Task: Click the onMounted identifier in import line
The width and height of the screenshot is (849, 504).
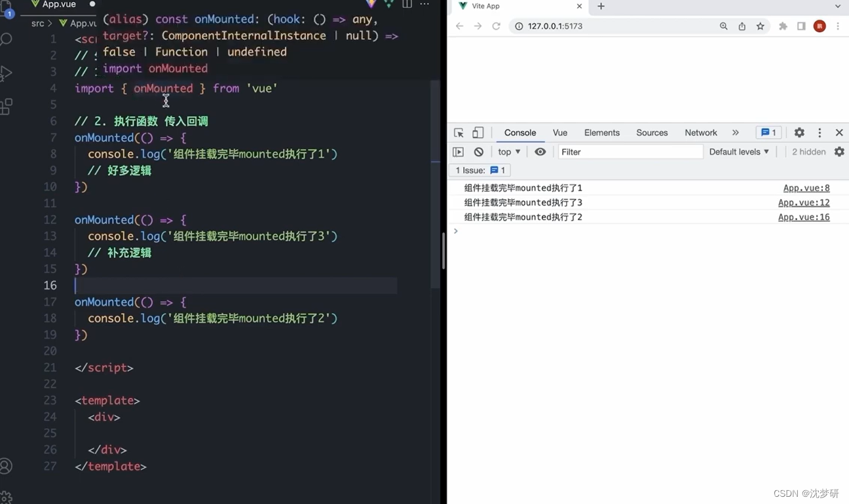Action: (x=163, y=88)
